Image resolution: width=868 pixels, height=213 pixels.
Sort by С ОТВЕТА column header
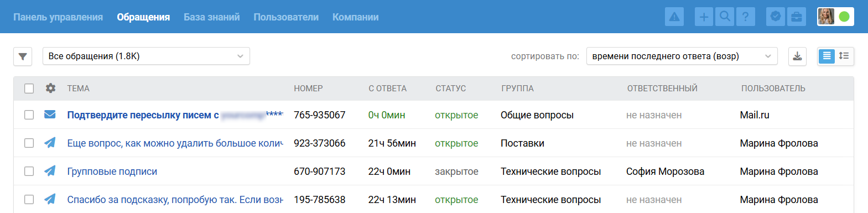(387, 89)
